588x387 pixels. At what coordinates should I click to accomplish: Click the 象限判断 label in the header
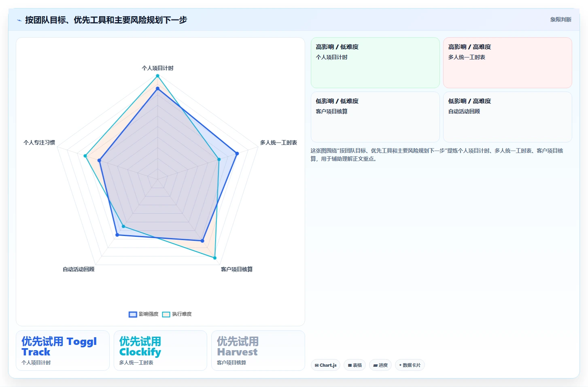point(560,19)
